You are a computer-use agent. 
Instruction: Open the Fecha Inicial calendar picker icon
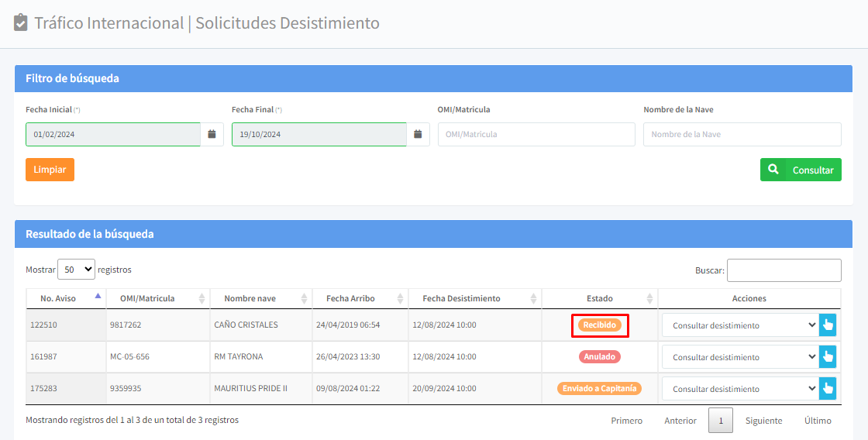tap(212, 134)
